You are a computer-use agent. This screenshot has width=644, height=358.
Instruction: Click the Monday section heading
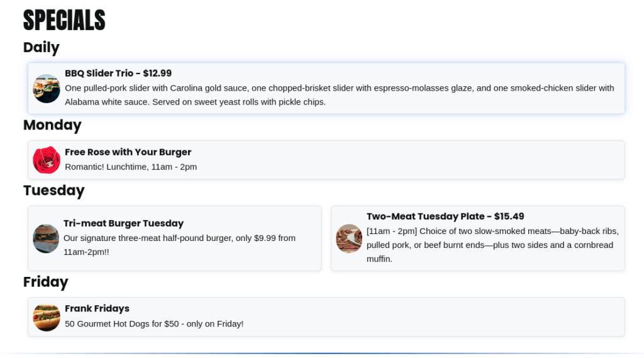52,125
